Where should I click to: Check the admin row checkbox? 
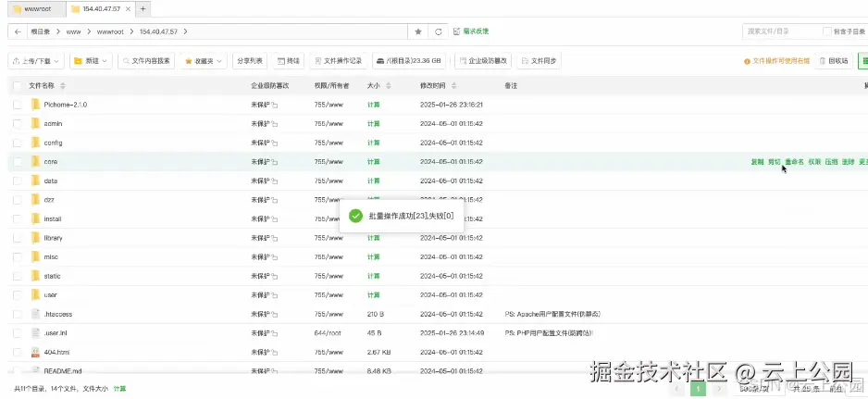(18, 123)
